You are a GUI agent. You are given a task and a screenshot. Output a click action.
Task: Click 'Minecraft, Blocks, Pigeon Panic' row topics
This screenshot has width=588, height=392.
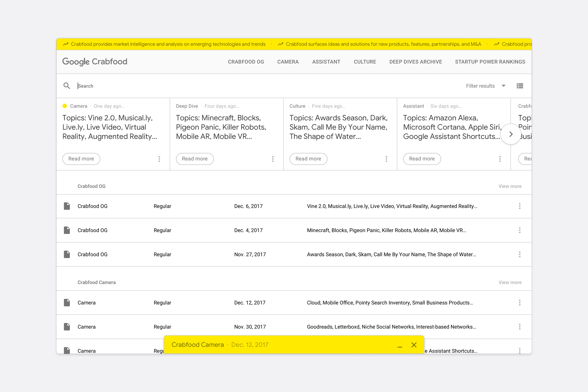(x=387, y=230)
